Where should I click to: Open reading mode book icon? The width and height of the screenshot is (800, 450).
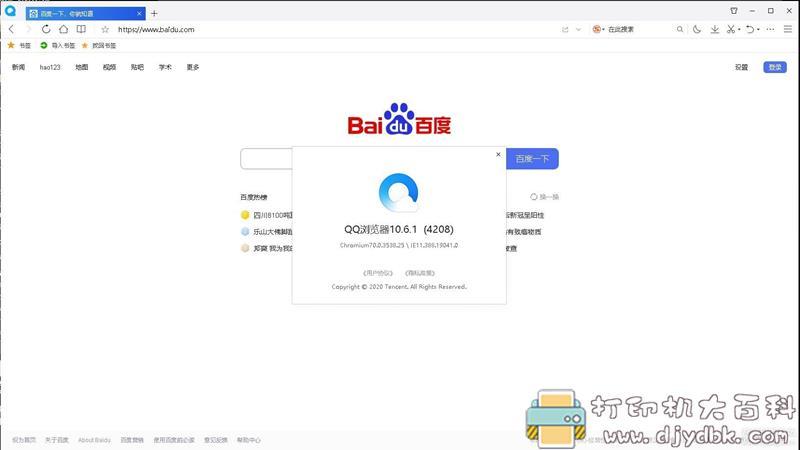click(81, 29)
